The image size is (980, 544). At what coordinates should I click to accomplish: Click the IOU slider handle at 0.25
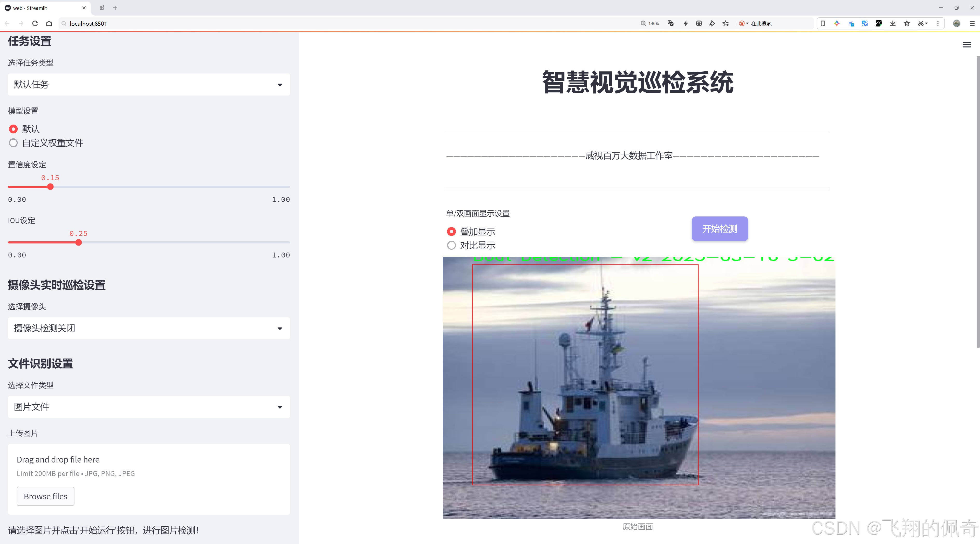(78, 242)
